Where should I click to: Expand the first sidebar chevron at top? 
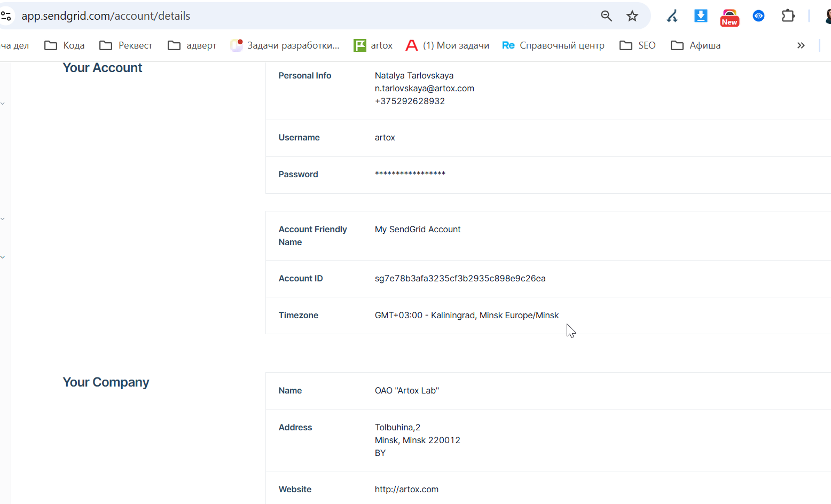pyautogui.click(x=3, y=104)
